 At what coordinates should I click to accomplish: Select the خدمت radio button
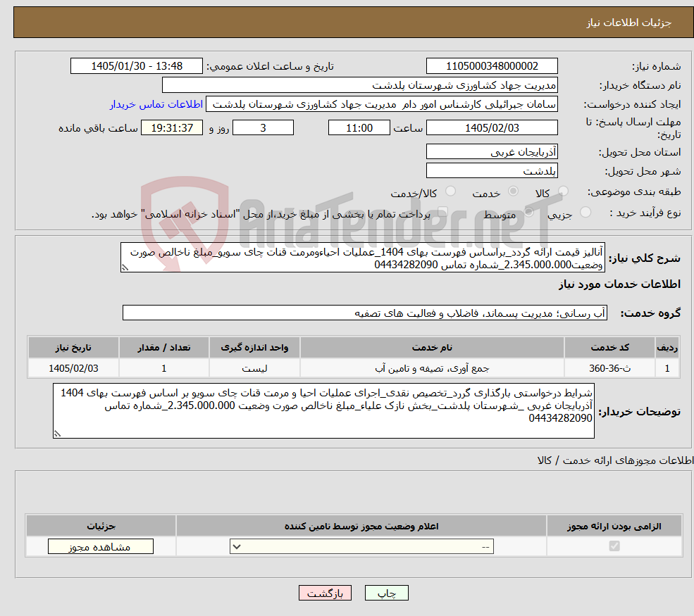[513, 191]
